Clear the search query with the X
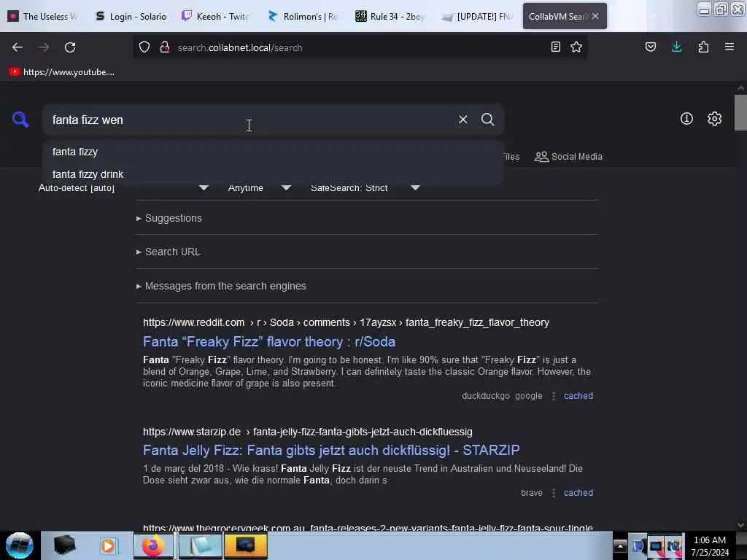Image resolution: width=747 pixels, height=560 pixels. (462, 120)
